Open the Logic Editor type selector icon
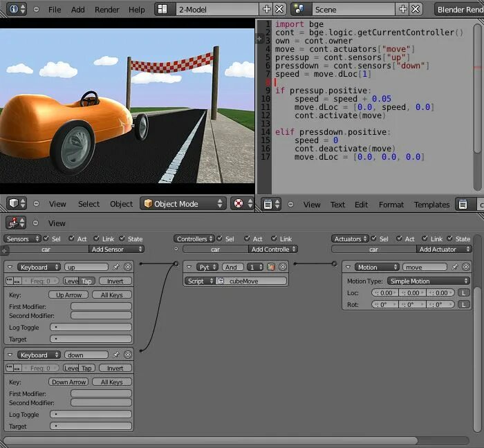The height and width of the screenshot is (448, 484). point(16,223)
